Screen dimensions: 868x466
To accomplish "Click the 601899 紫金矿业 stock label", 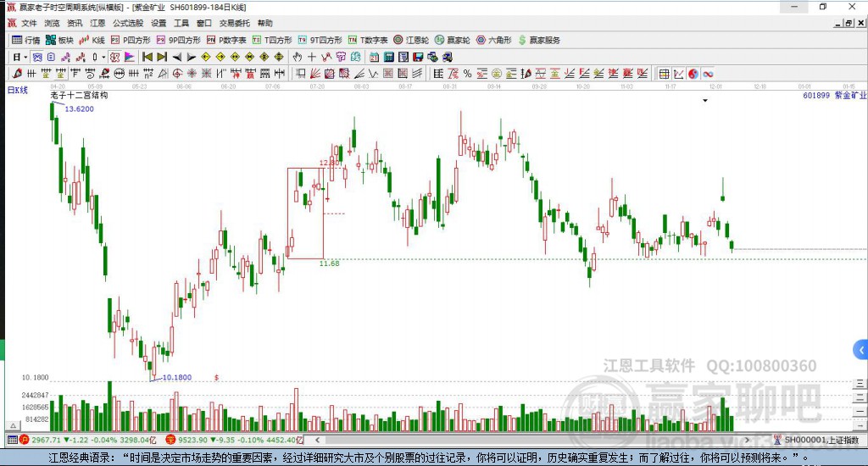I will [834, 95].
